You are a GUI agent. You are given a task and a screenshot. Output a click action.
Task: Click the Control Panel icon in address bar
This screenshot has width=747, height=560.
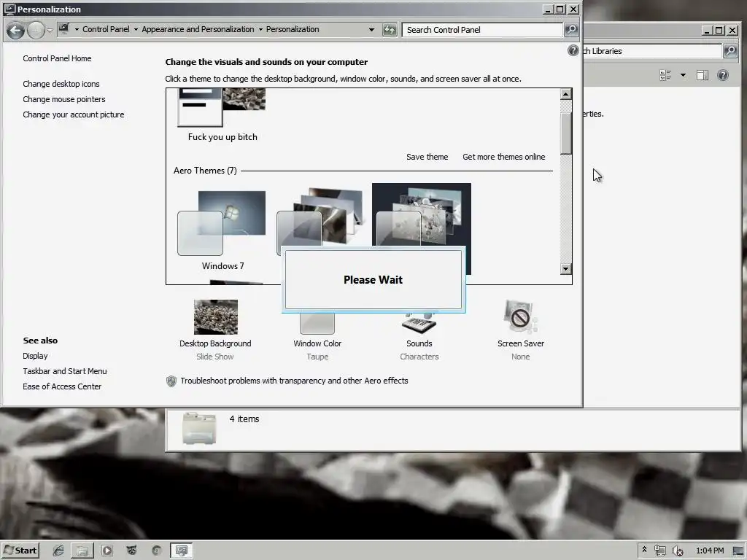[64, 29]
